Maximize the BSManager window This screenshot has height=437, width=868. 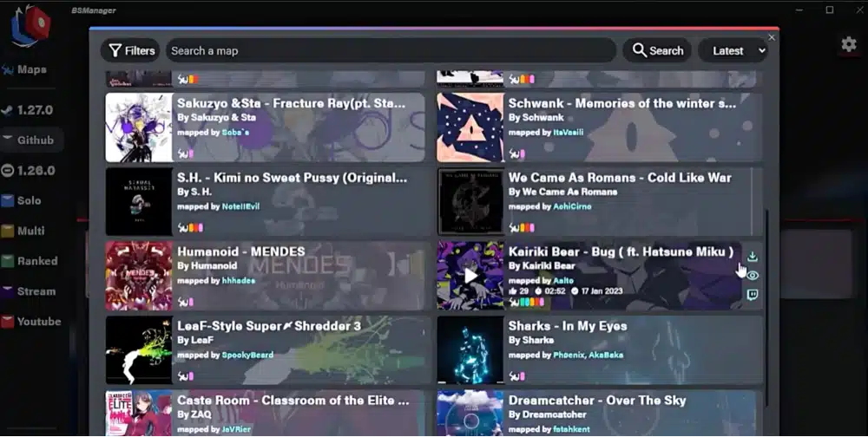pyautogui.click(x=829, y=10)
